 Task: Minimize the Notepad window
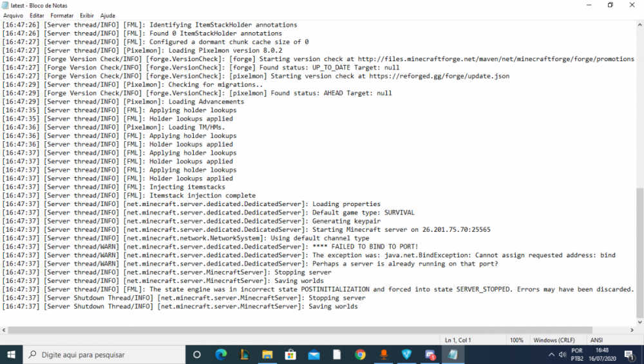pos(589,5)
